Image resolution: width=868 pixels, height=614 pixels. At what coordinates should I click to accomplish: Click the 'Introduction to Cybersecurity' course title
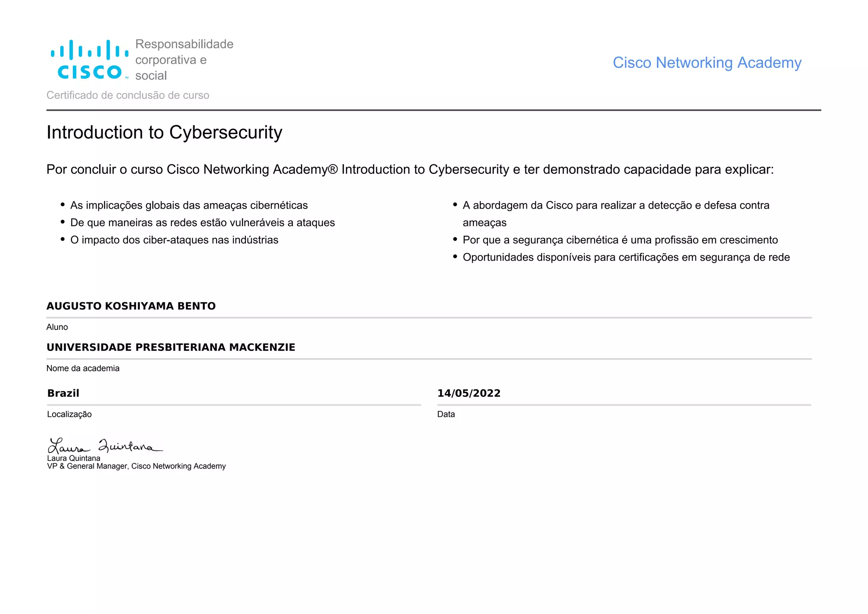pos(164,132)
